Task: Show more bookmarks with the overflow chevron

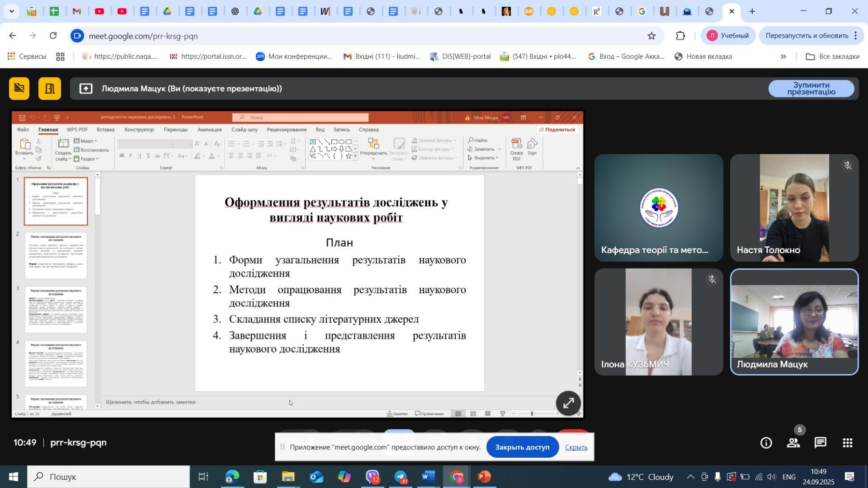Action: tap(783, 56)
